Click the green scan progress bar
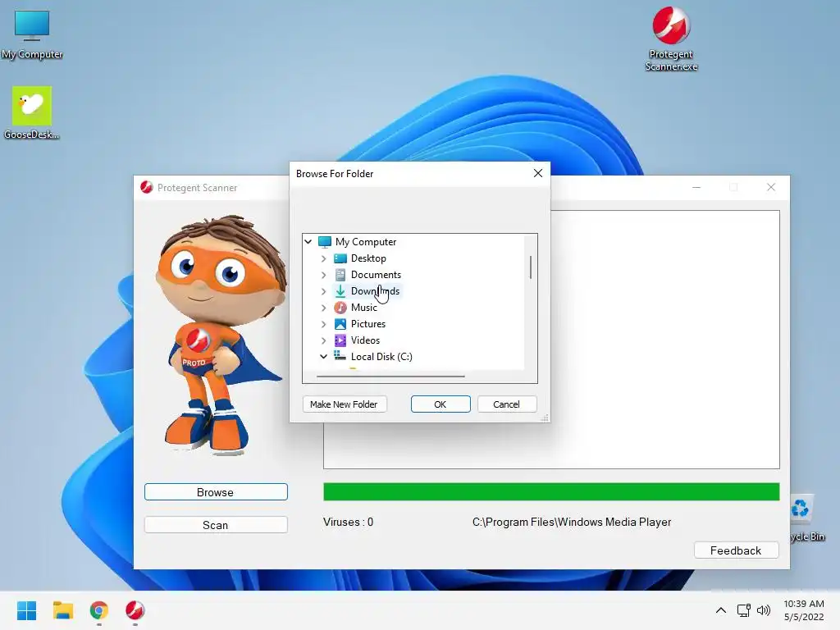Image resolution: width=840 pixels, height=630 pixels. coord(551,491)
